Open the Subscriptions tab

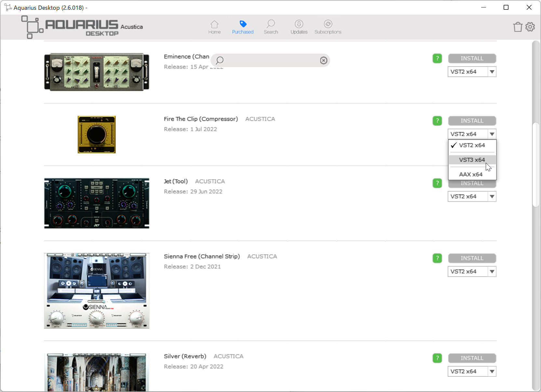pos(328,27)
